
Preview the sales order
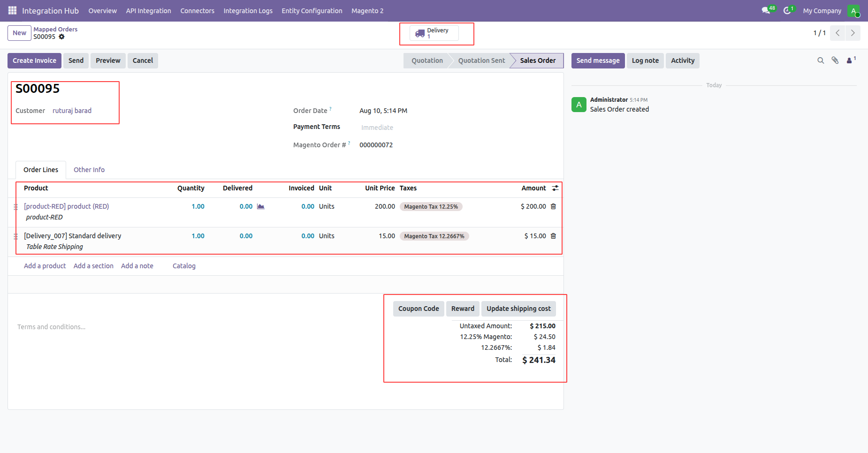pos(108,60)
